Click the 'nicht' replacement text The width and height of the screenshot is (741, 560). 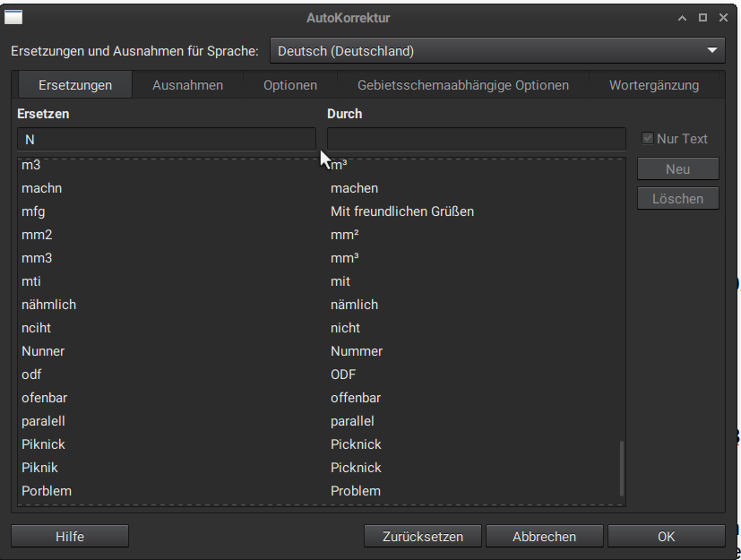[346, 328]
